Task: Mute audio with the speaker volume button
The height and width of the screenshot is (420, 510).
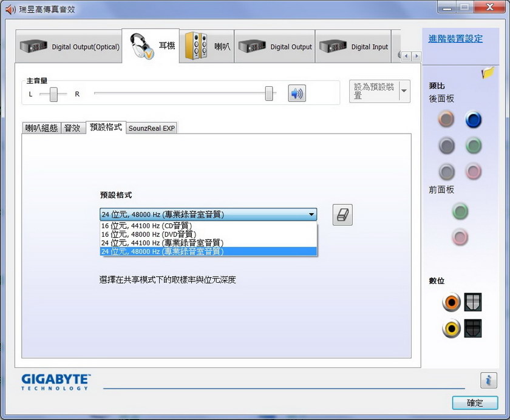Action: (297, 93)
